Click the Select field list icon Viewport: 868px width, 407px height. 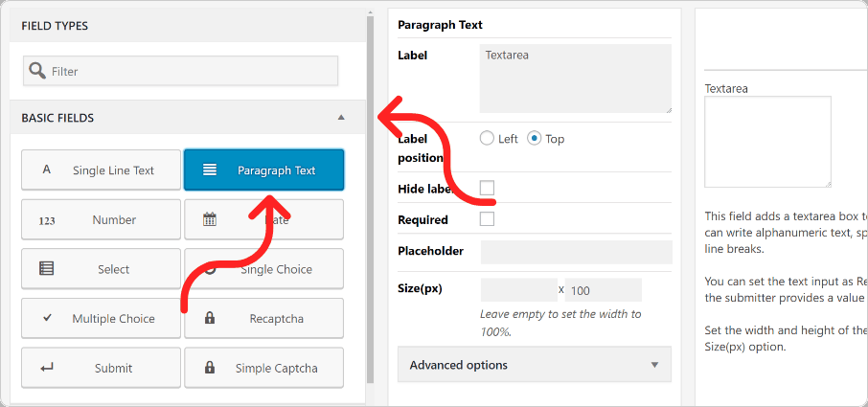point(47,269)
